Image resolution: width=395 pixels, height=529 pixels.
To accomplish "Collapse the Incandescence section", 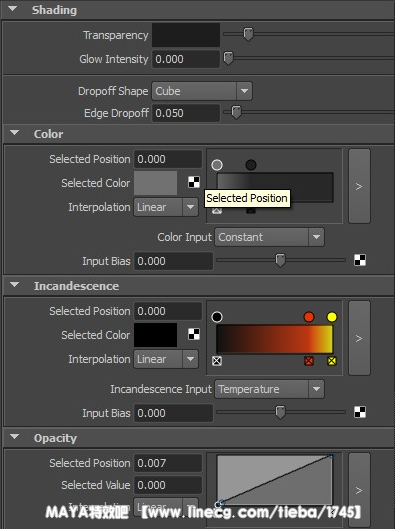I will pos(15,285).
